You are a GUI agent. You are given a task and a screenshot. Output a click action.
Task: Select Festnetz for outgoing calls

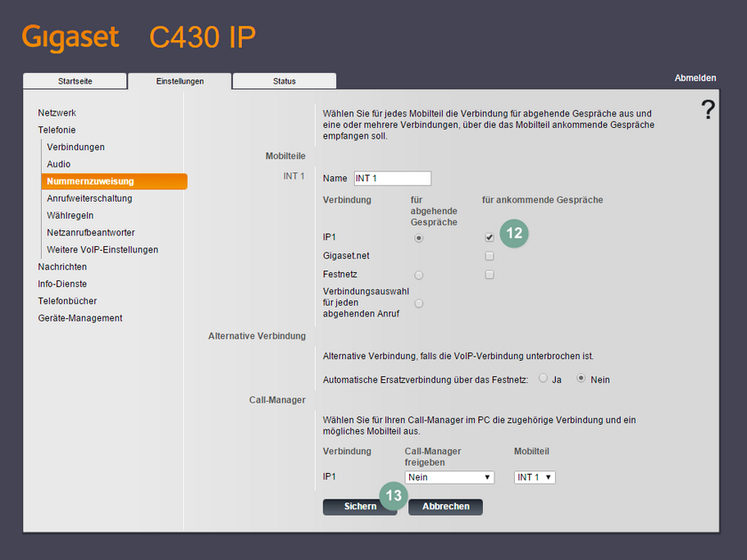[418, 275]
